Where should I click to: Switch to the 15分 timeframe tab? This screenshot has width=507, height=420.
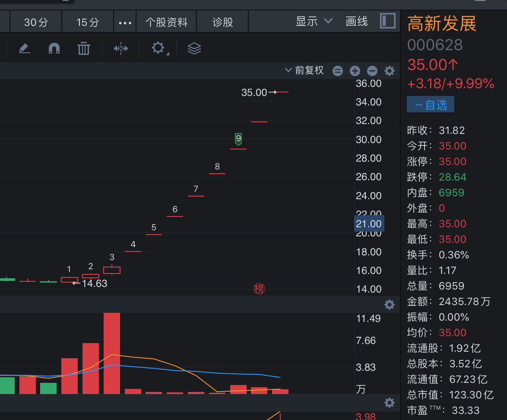88,22
